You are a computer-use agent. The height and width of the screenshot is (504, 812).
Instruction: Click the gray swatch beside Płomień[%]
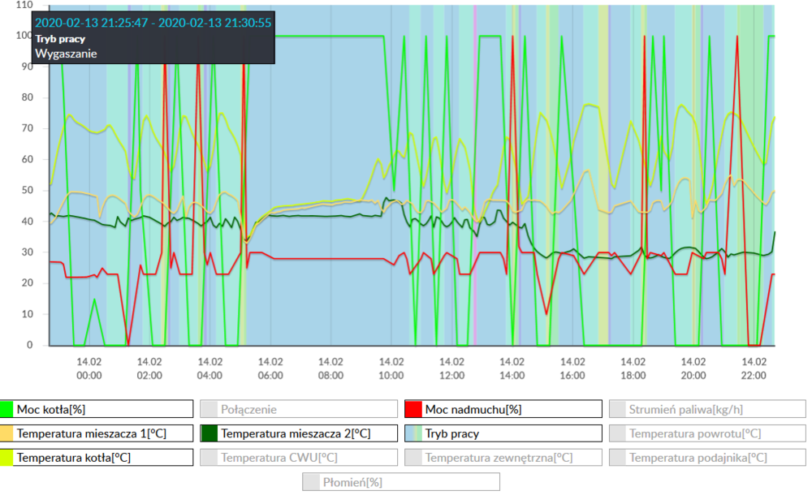(x=313, y=481)
